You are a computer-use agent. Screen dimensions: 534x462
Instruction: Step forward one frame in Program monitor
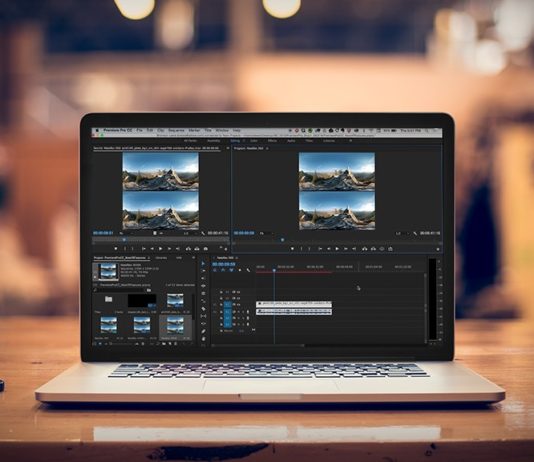click(x=346, y=249)
